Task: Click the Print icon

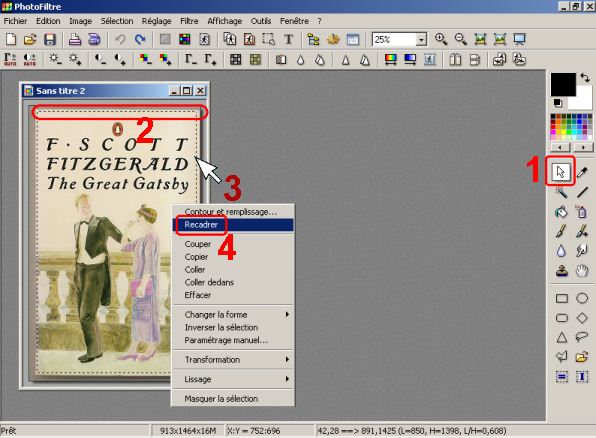Action: pos(74,39)
